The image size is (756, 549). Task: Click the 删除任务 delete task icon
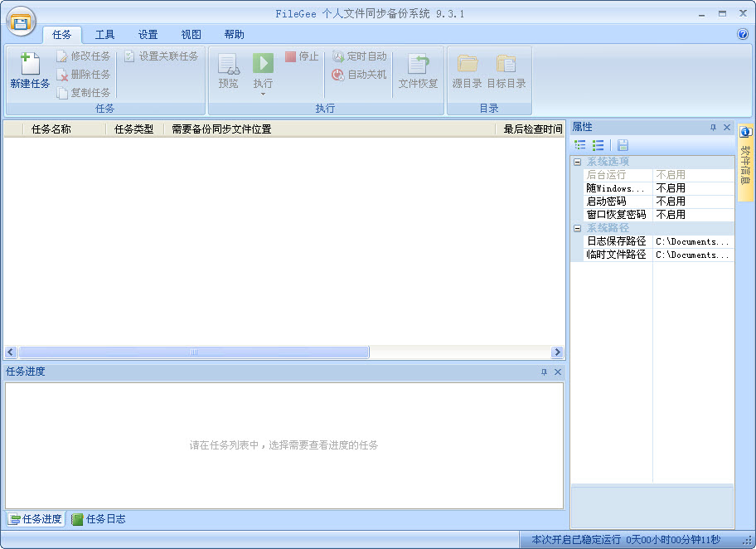click(x=61, y=75)
